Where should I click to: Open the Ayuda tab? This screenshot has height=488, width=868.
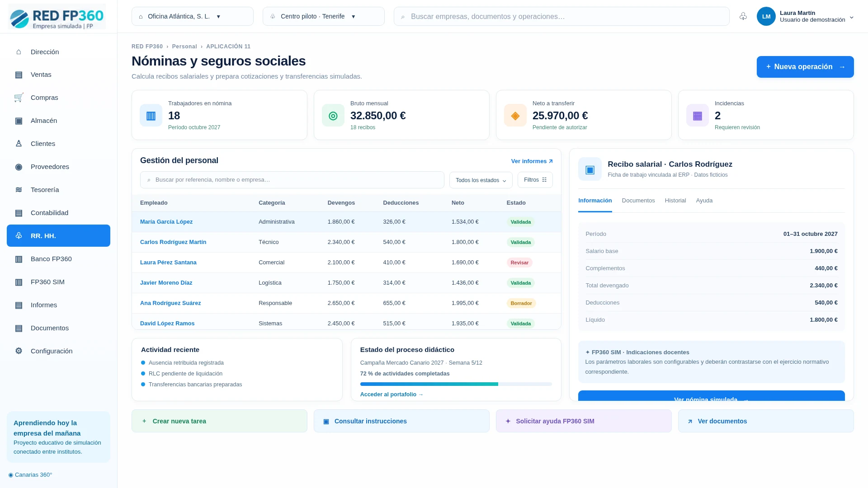coord(704,201)
